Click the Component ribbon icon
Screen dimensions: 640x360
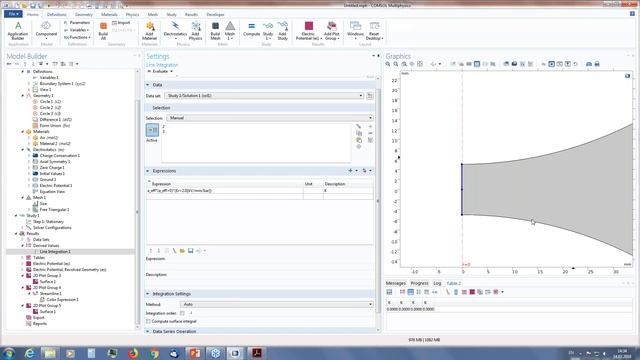[46, 31]
